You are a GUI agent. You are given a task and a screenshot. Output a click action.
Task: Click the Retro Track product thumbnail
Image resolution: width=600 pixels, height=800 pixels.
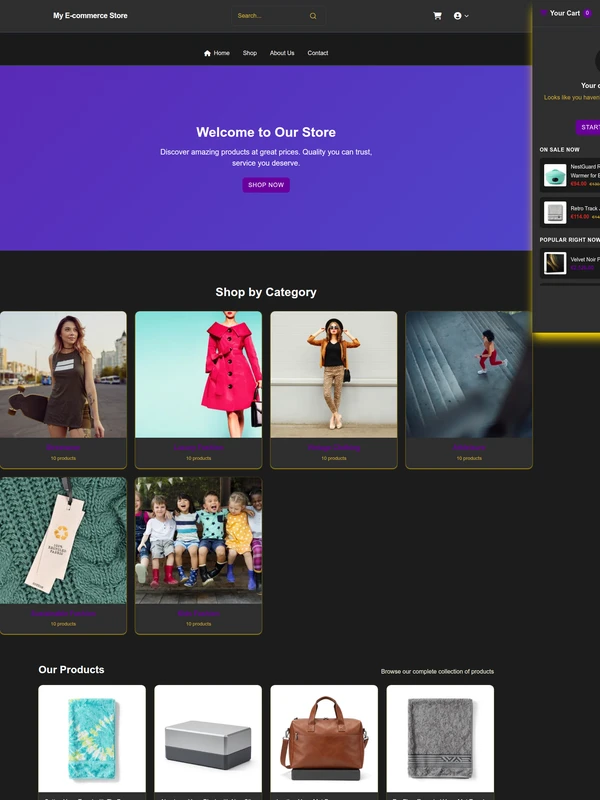[x=555, y=212]
